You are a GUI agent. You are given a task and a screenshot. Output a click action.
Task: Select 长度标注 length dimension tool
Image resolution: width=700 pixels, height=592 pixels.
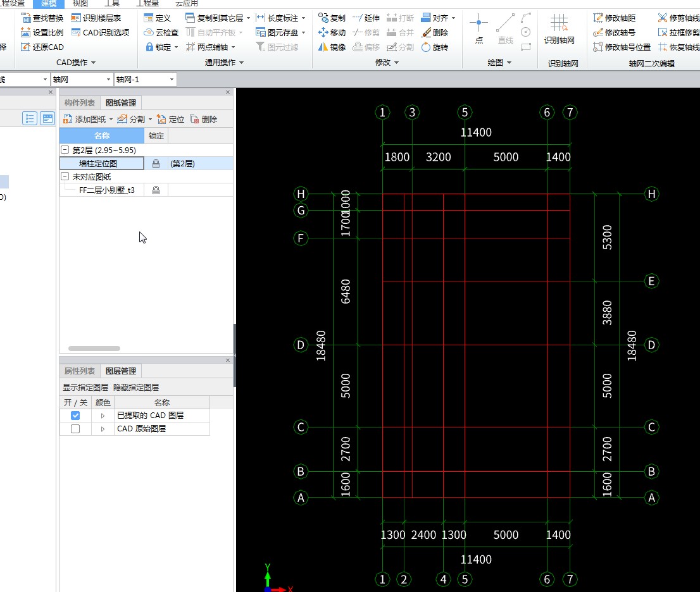277,18
